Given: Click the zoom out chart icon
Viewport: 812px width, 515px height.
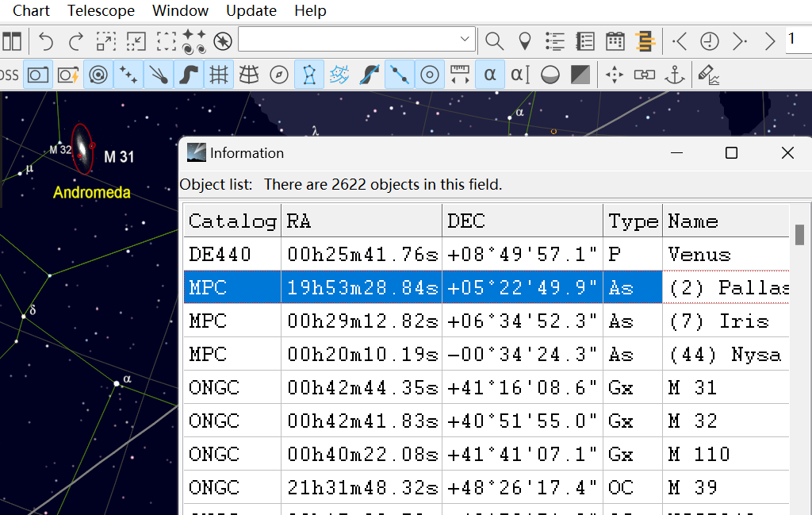Looking at the screenshot, I should (136, 41).
